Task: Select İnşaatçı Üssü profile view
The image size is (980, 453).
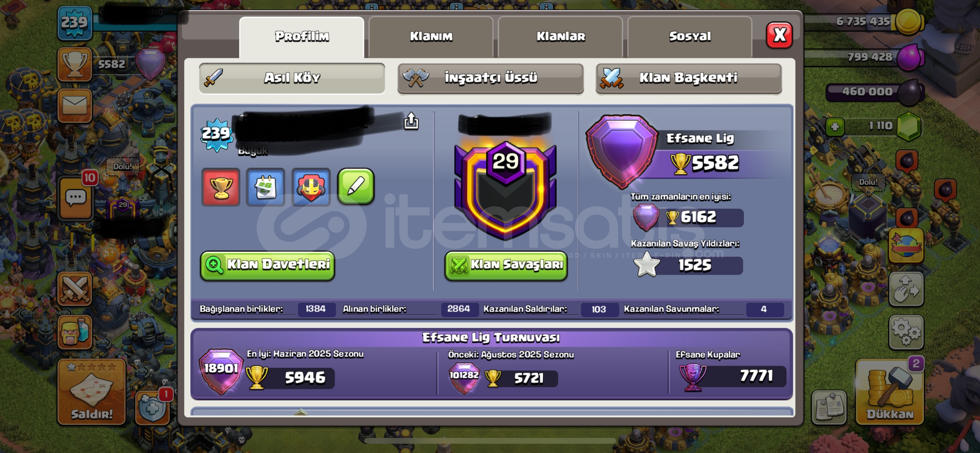Action: 491,78
